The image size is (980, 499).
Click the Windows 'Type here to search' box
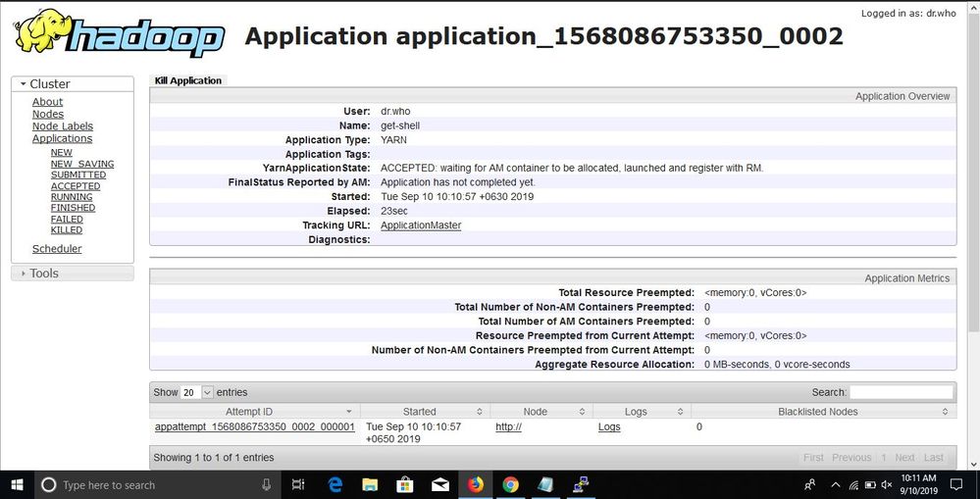pos(156,484)
